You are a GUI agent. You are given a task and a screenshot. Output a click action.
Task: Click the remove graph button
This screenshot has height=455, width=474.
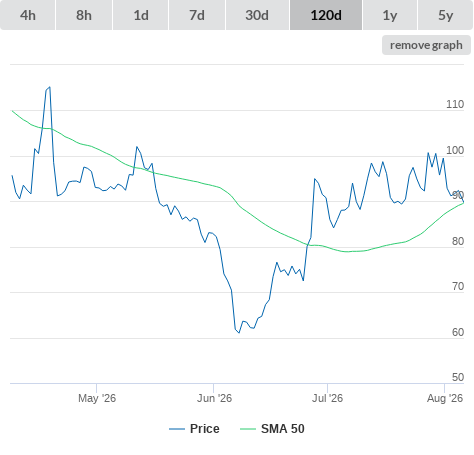[426, 45]
